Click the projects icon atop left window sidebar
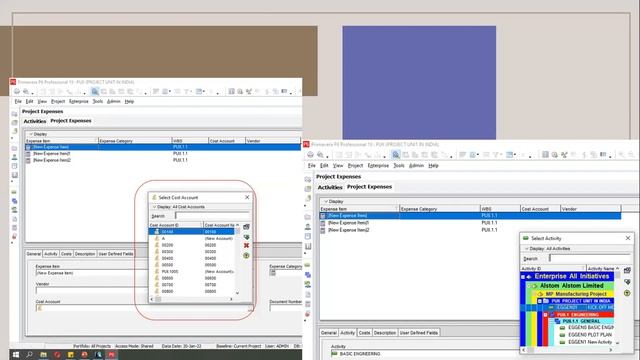 [15, 114]
